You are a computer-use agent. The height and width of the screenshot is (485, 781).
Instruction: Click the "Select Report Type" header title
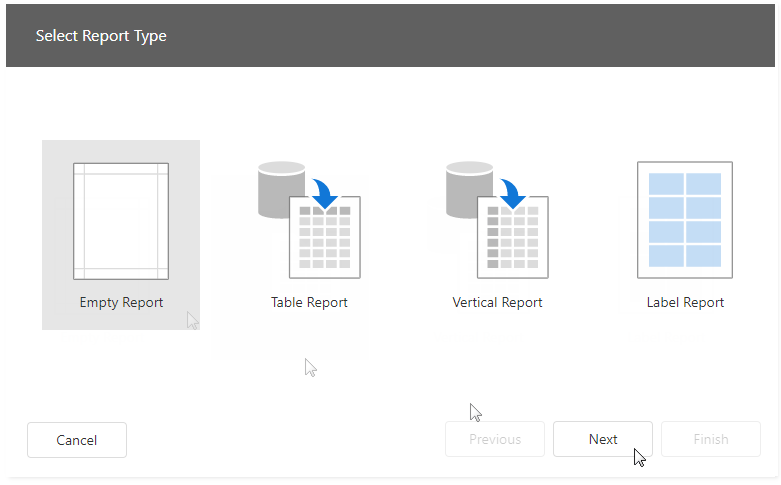tap(101, 36)
